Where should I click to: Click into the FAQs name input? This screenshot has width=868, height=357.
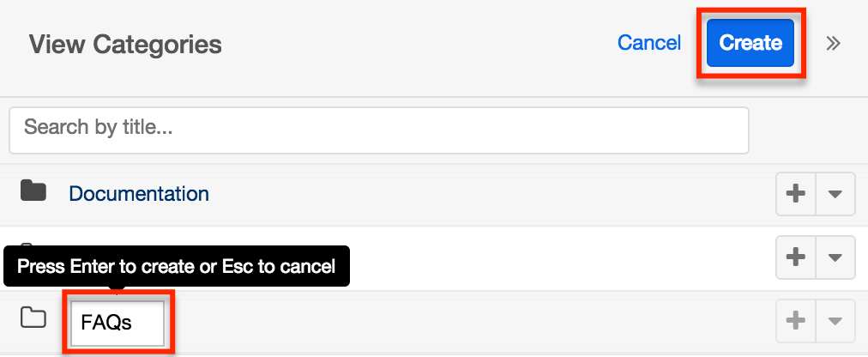click(118, 323)
